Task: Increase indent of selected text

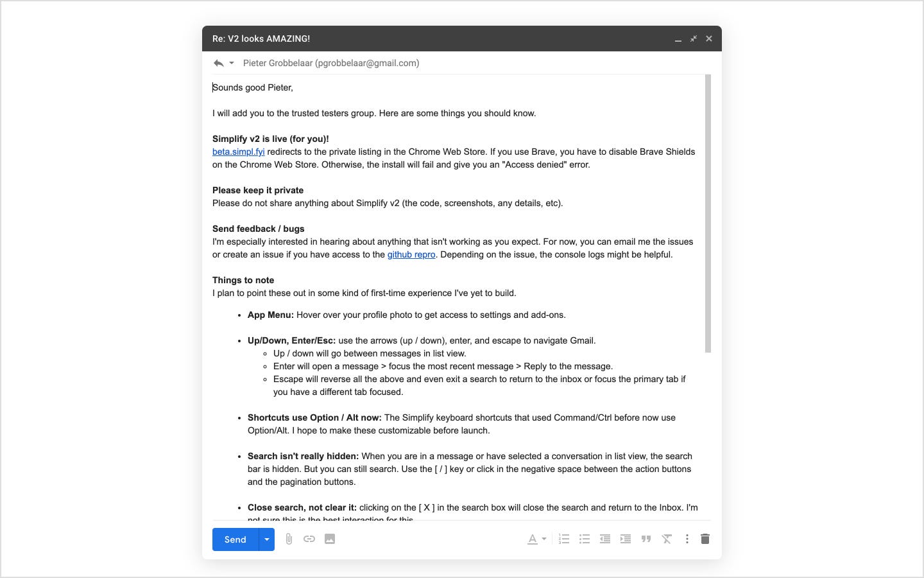Action: pos(626,539)
